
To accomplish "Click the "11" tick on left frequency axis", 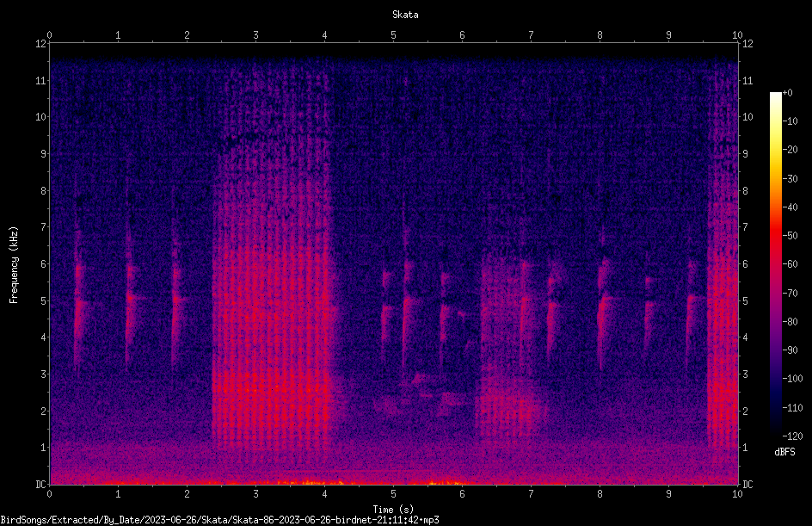I will (x=40, y=80).
